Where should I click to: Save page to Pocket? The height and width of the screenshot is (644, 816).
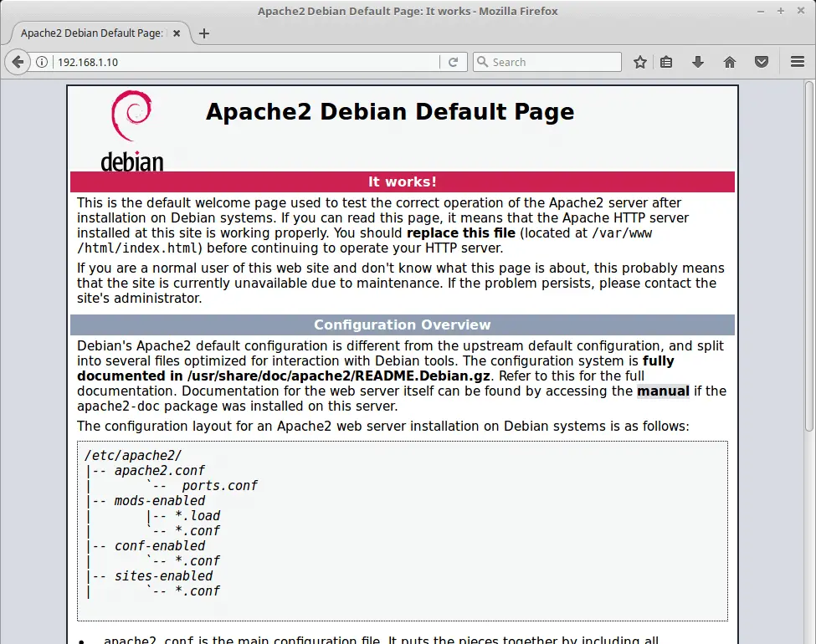point(762,62)
